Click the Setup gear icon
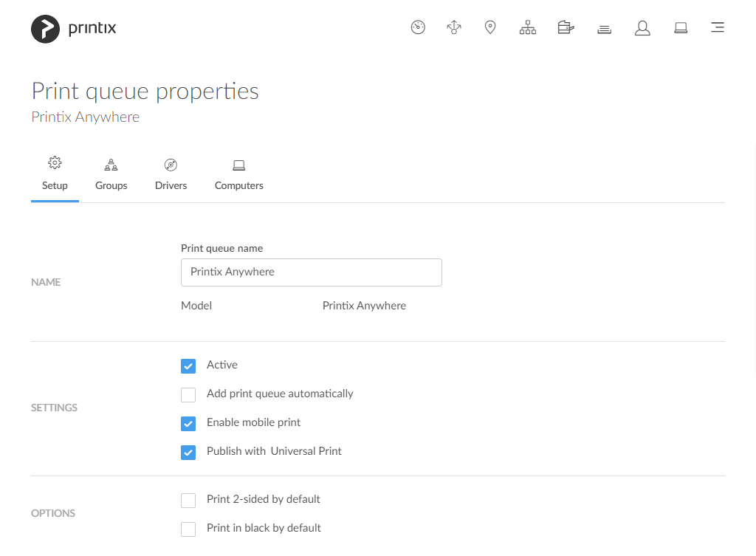Viewport: 756px width, 556px height. click(x=55, y=163)
